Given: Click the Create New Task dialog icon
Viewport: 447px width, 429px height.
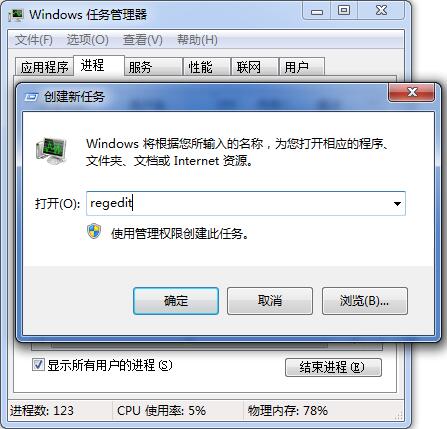Looking at the screenshot, I should (x=31, y=97).
